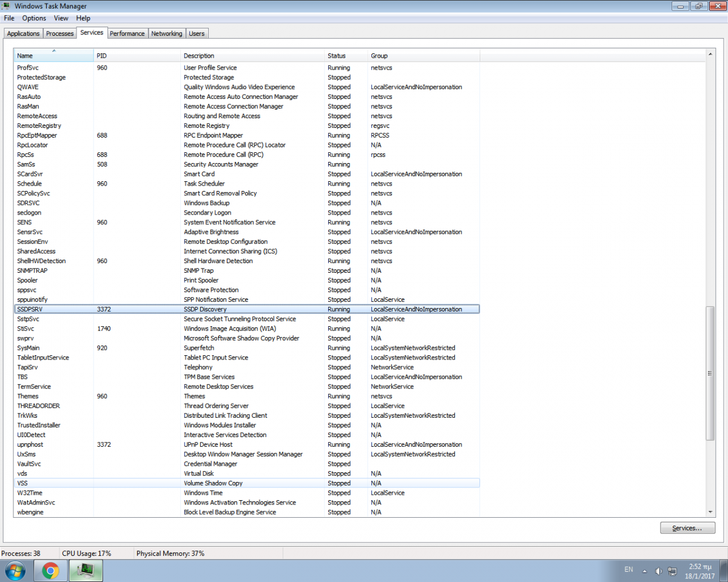Select the UxSms service row
The image size is (728, 582).
[x=247, y=455]
